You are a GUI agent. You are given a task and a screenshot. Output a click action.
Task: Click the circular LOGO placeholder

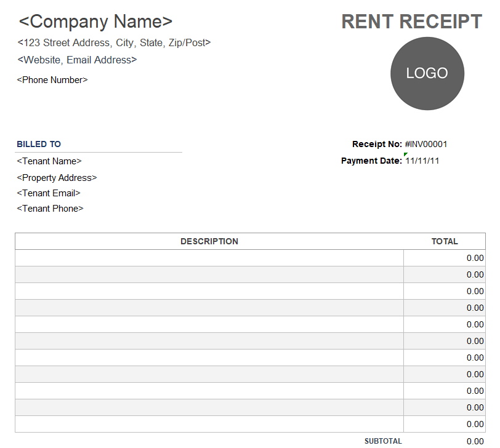427,74
